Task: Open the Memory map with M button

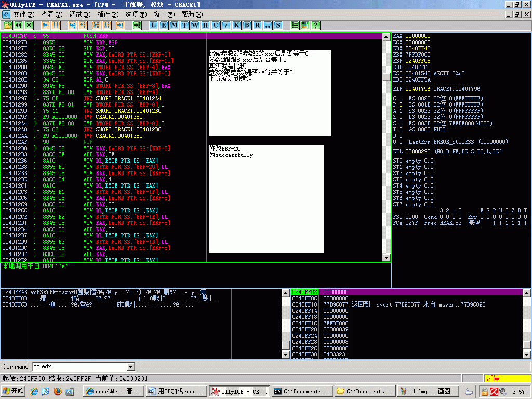Action: tap(175, 25)
